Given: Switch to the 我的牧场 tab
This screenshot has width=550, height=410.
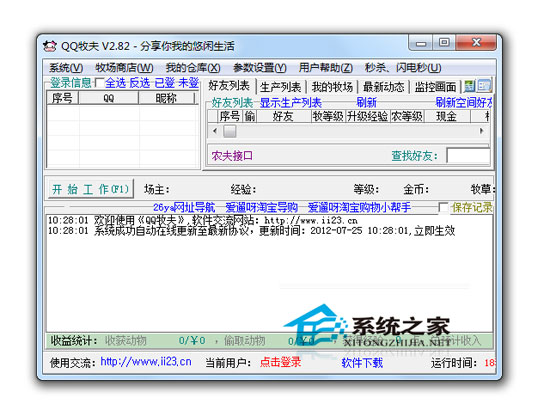Looking at the screenshot, I should click(x=332, y=87).
